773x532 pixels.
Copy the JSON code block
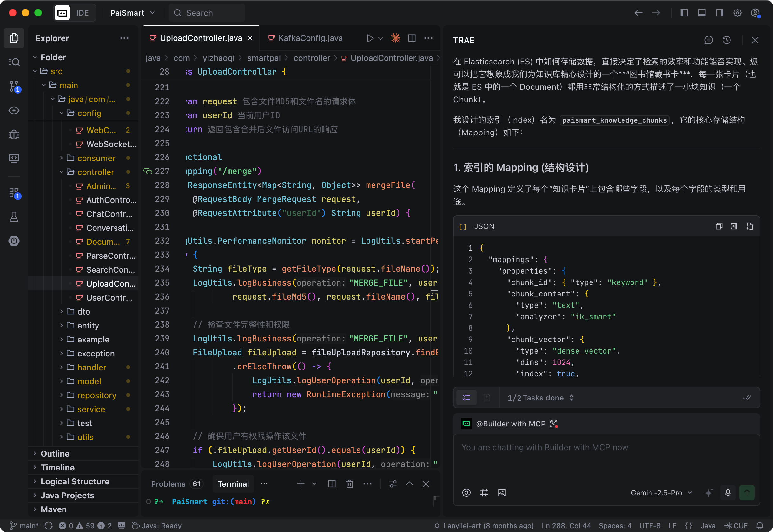pyautogui.click(x=719, y=226)
